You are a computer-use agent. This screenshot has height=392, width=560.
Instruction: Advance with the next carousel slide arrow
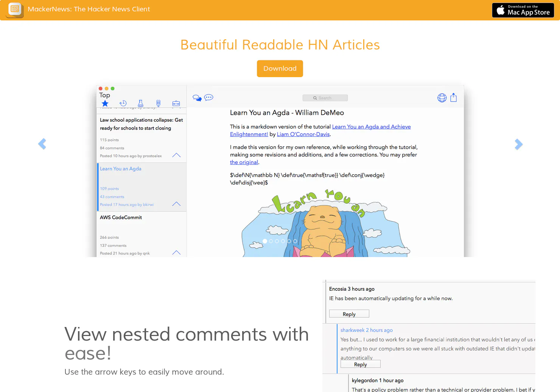tap(519, 144)
